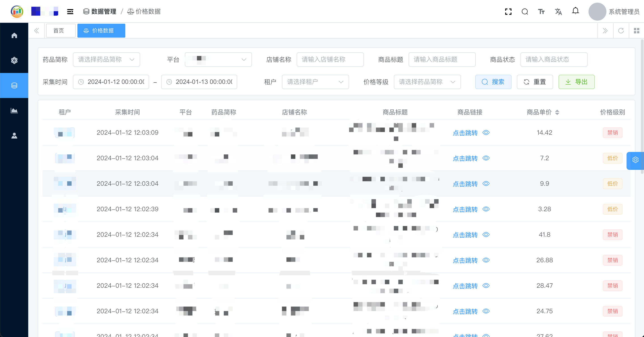Click the user avatar for 系统管理员
Viewport: 644px width, 337px height.
[x=597, y=11]
